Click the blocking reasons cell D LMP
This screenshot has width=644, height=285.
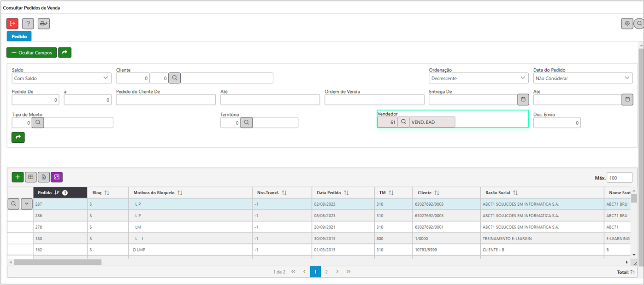pyautogui.click(x=190, y=250)
